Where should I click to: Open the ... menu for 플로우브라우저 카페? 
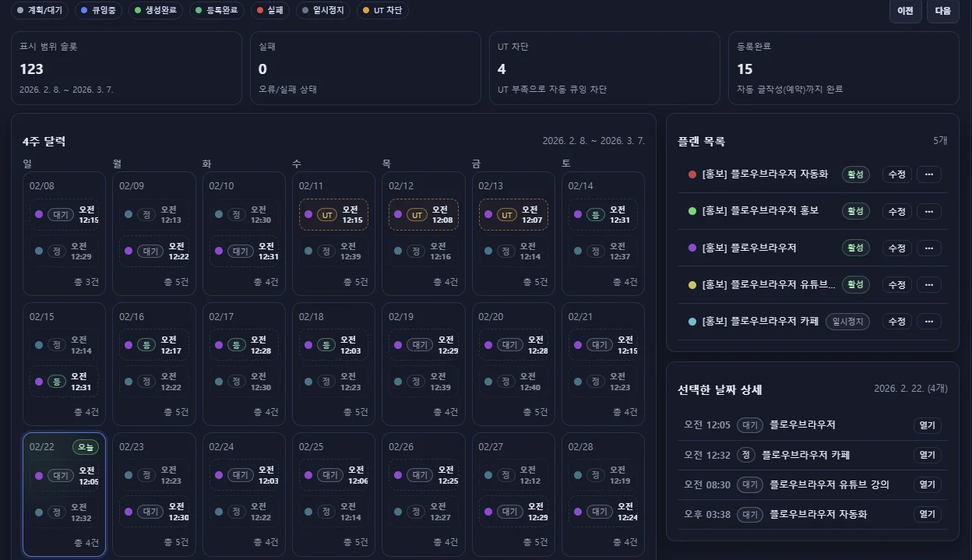(928, 321)
